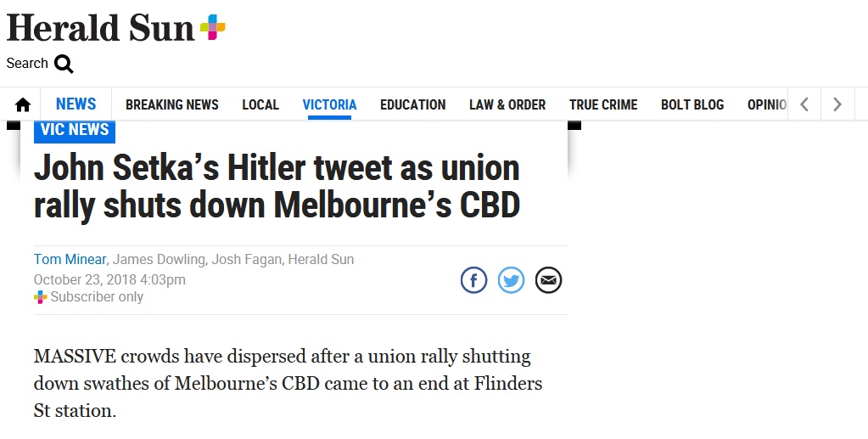The height and width of the screenshot is (439, 868).
Task: Click the Herald Sun masthead logo
Action: (101, 28)
